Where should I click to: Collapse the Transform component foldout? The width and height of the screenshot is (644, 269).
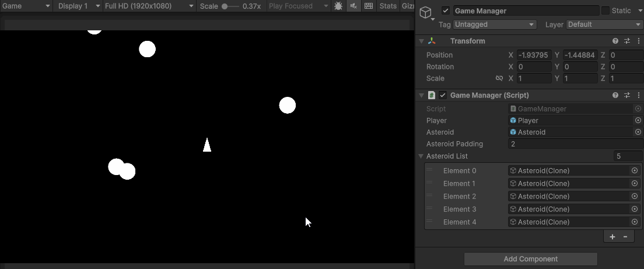(421, 41)
